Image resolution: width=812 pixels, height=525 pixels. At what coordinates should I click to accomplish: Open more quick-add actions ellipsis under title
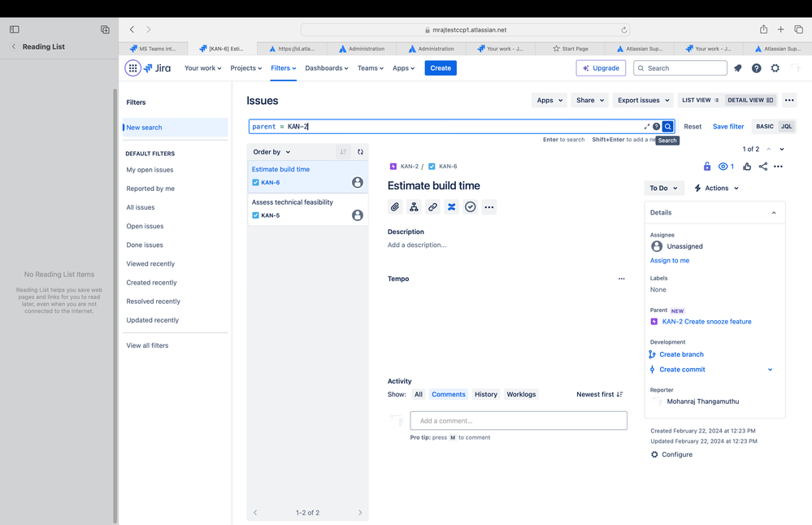tap(489, 207)
